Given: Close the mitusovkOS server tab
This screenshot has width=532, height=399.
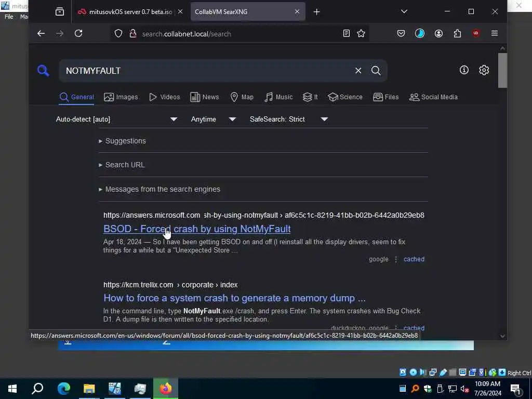Looking at the screenshot, I should point(180,11).
